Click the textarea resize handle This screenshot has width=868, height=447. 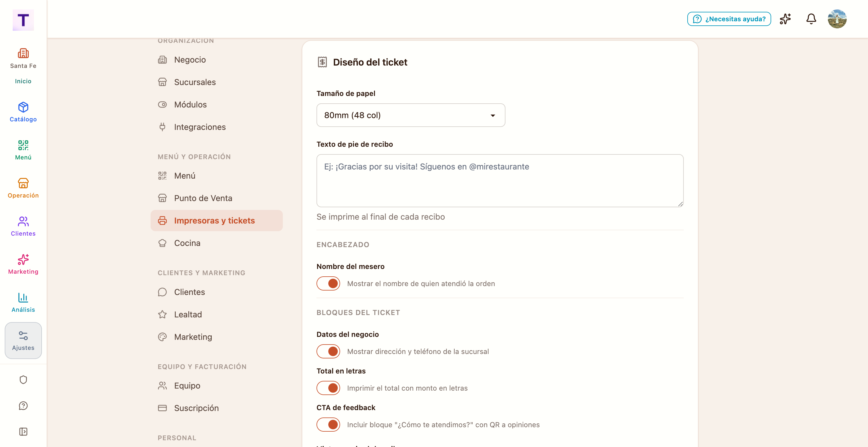[680, 204]
